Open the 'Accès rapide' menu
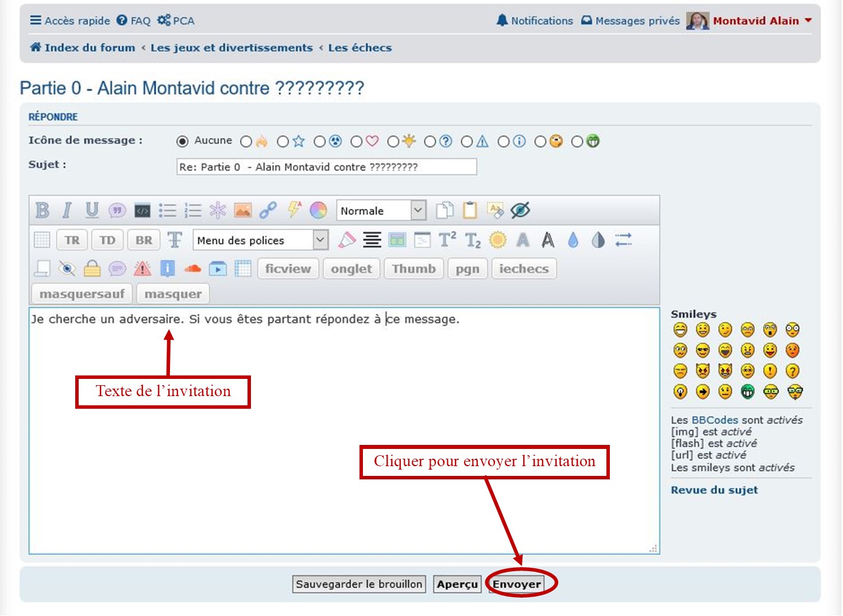The height and width of the screenshot is (616, 843). click(x=70, y=21)
